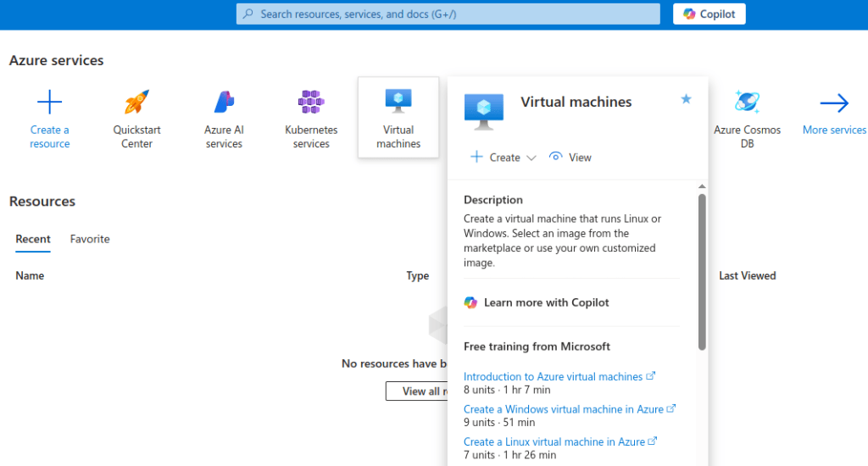
Task: Click plus Create in Virtual machines card
Action: (x=495, y=158)
